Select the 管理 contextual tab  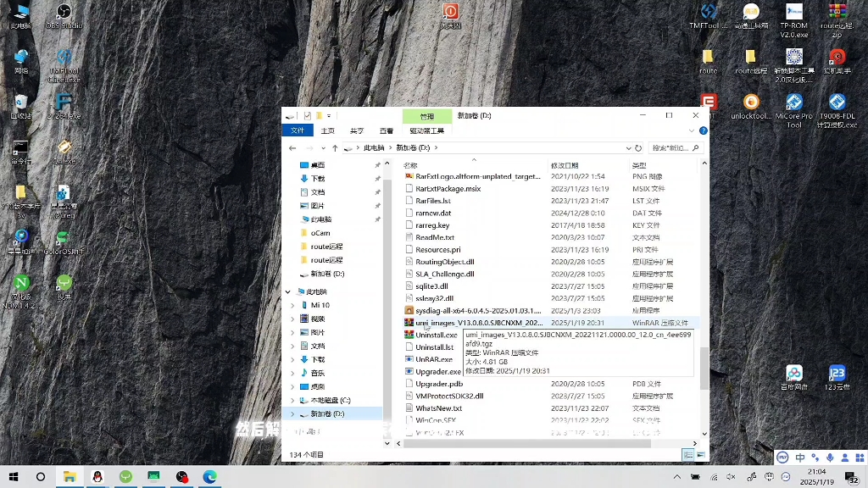click(427, 116)
